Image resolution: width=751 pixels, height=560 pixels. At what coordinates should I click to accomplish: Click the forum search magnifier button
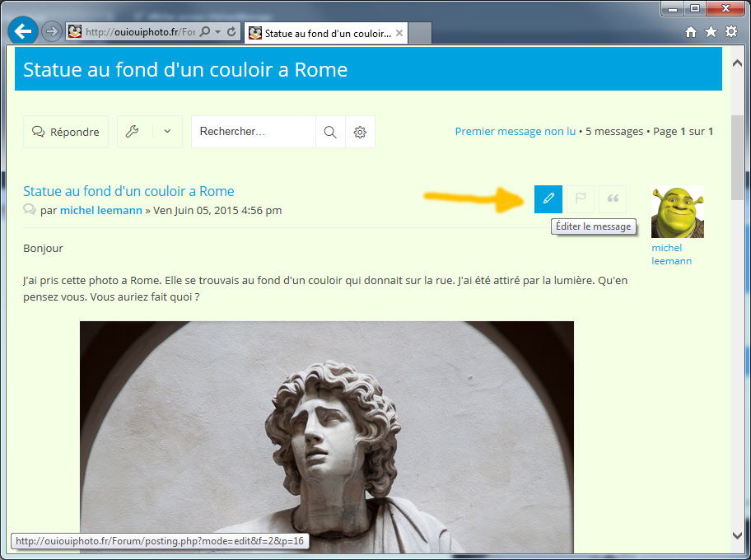[330, 132]
